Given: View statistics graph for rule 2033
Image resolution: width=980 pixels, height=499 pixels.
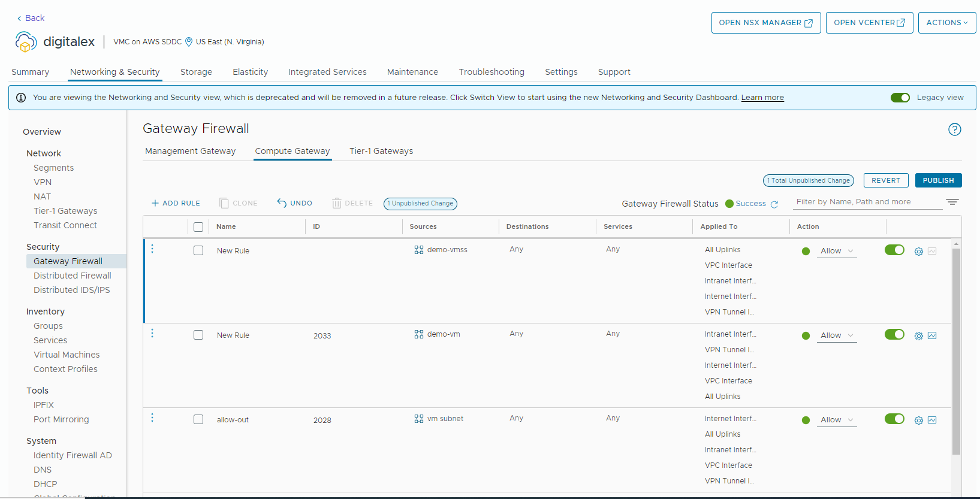Looking at the screenshot, I should (932, 336).
